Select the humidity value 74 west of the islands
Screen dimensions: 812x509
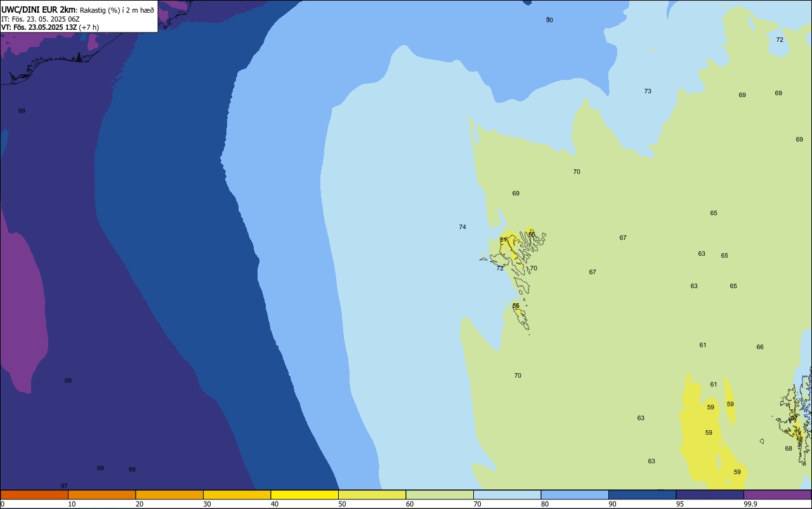click(x=462, y=227)
